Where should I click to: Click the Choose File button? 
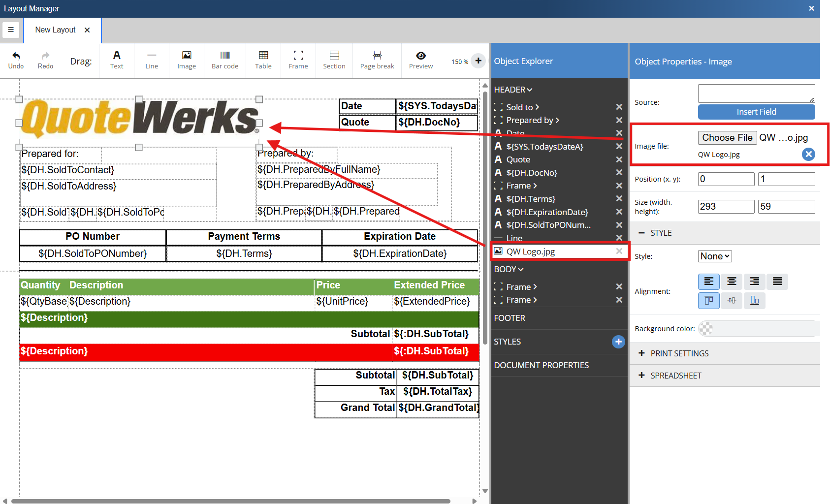(x=727, y=138)
